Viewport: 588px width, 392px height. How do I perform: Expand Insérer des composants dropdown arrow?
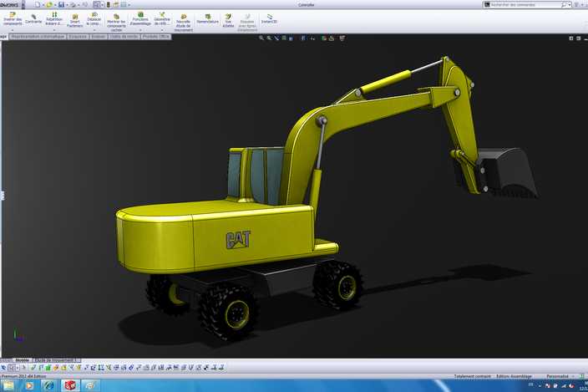coord(13,30)
